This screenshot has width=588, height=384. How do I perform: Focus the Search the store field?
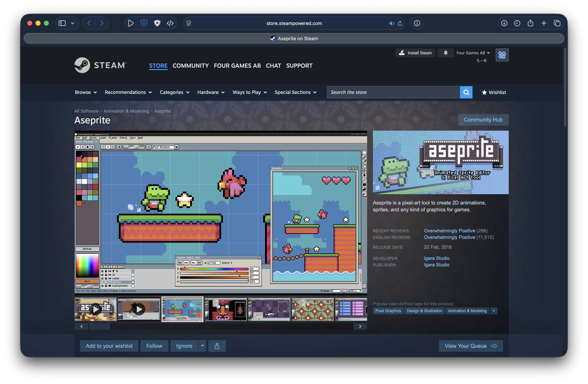click(x=393, y=92)
